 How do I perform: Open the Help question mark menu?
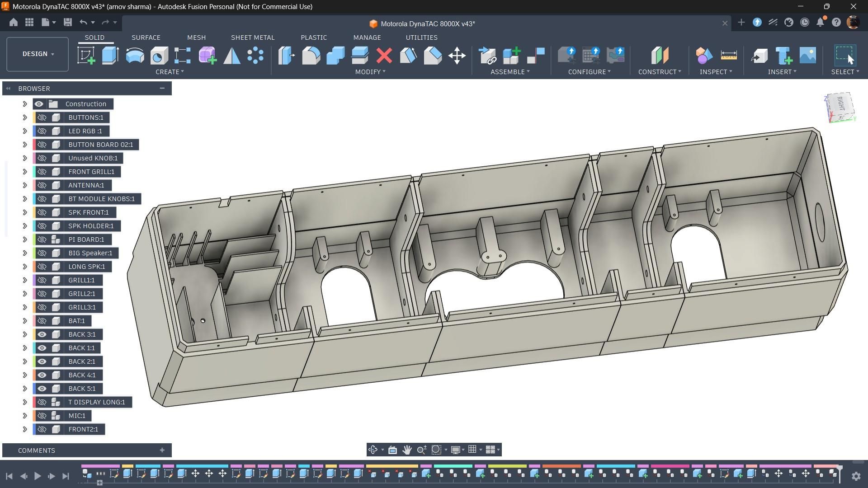836,22
